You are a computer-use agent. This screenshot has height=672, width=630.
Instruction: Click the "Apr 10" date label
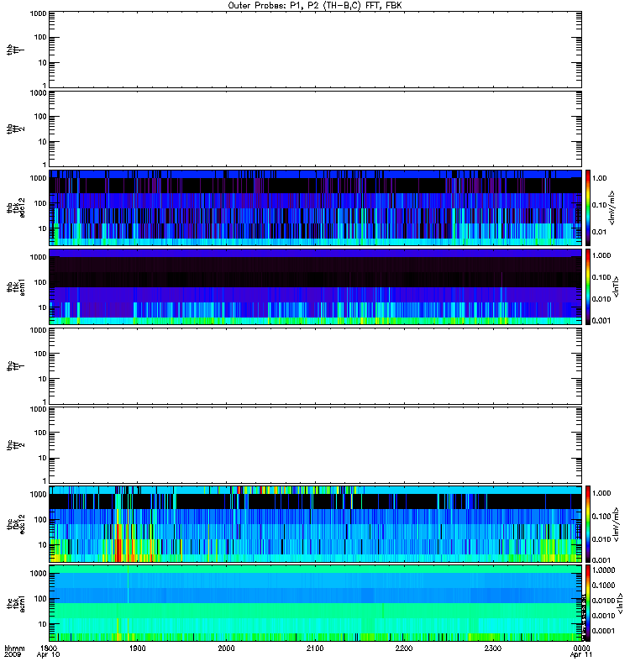[x=49, y=655]
